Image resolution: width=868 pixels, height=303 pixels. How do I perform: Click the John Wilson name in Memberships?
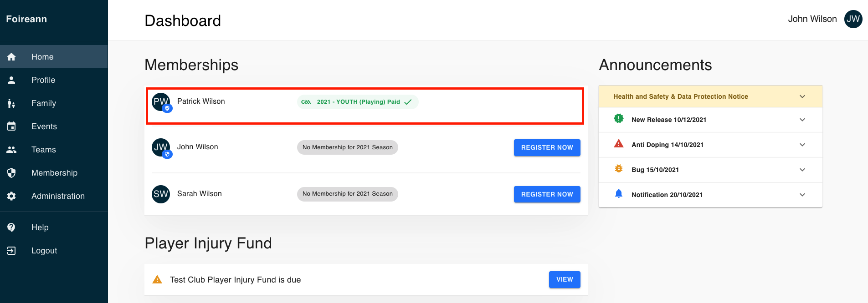pos(198,147)
